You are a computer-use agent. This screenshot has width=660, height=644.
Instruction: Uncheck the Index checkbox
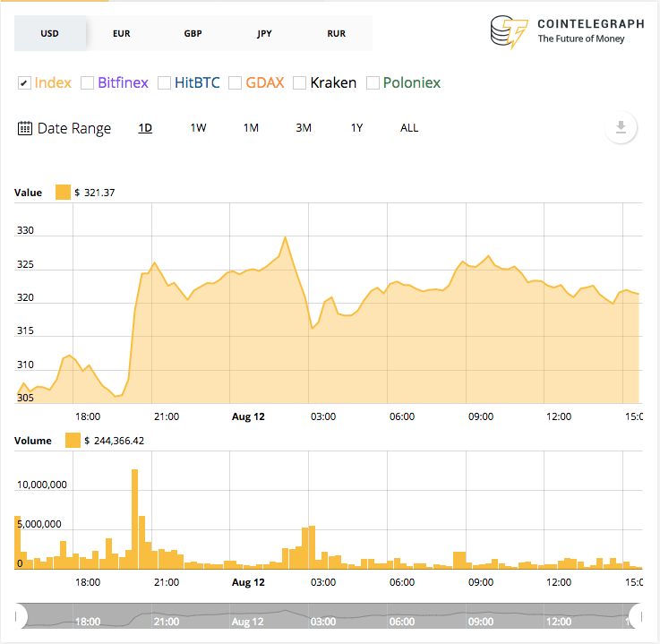[24, 83]
